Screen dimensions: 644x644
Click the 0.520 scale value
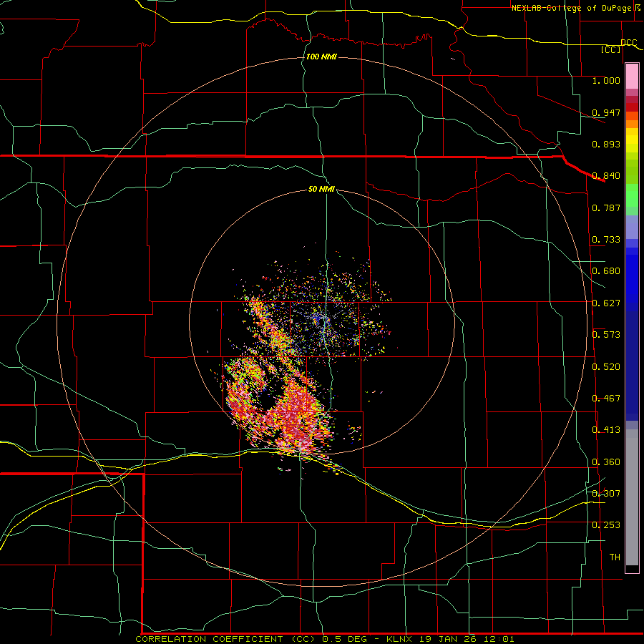pos(606,367)
